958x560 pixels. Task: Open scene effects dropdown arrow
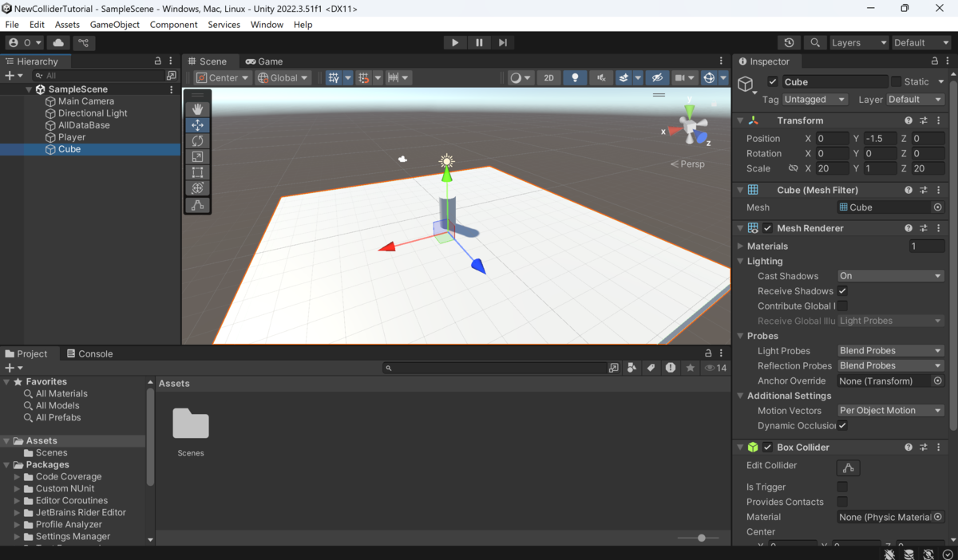[x=638, y=77]
